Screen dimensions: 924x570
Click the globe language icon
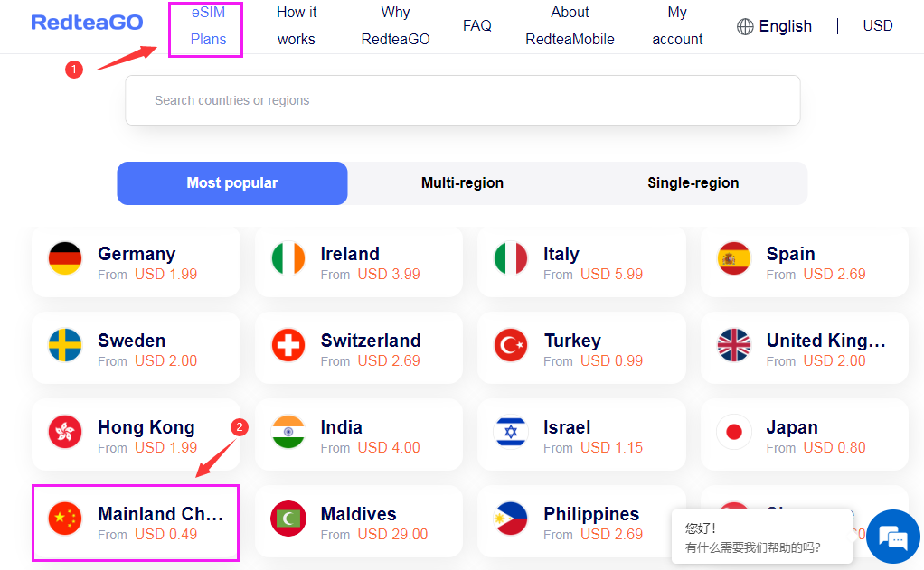coord(745,26)
